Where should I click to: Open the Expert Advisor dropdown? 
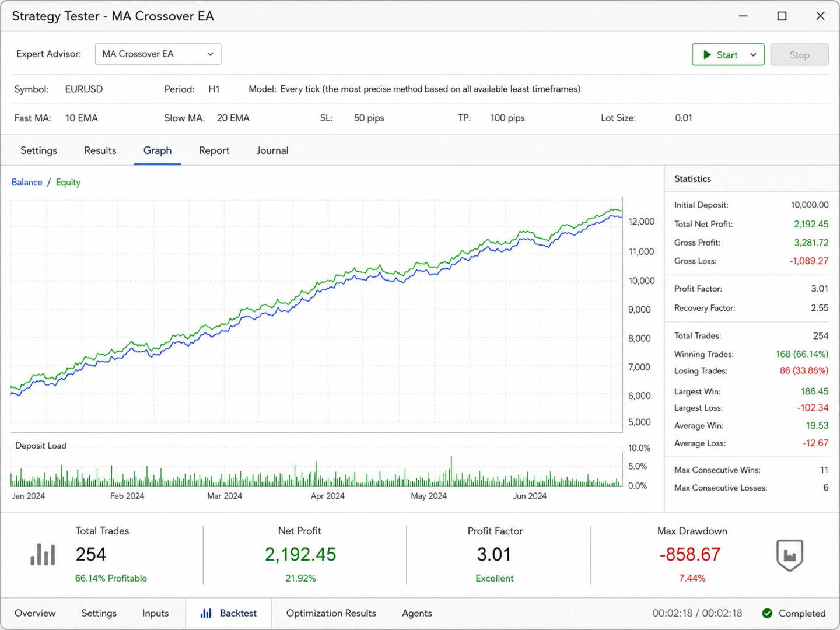[x=158, y=54]
